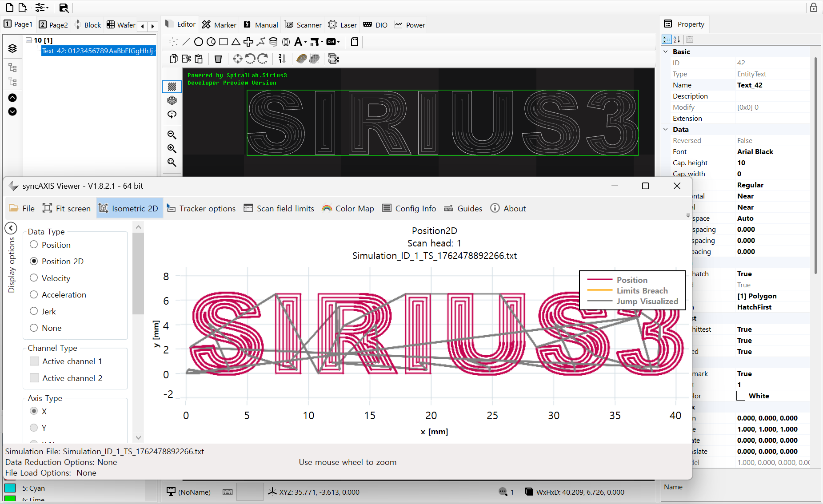
Task: Enable the Active channel 1 checkbox
Action: 34,361
